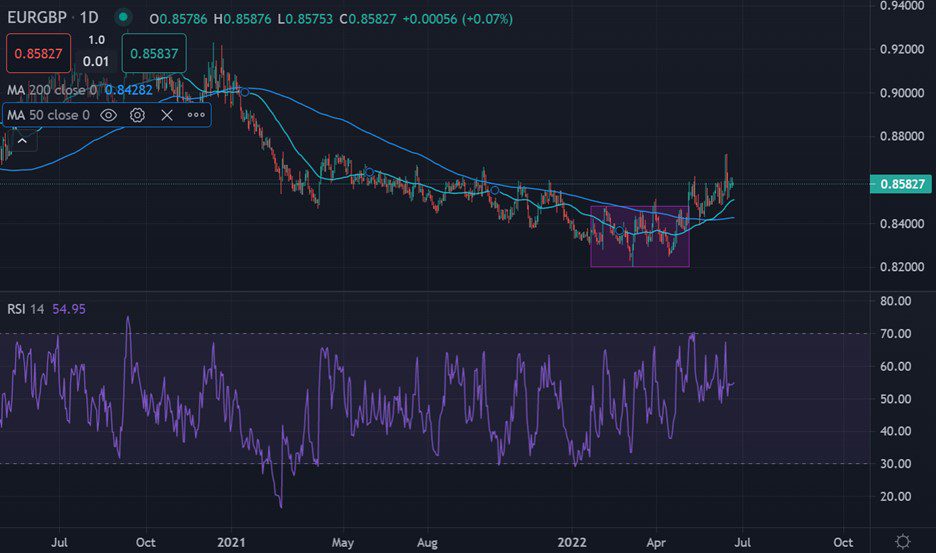The height and width of the screenshot is (553, 936).
Task: Click the 30.00 RSI axis label
Action: pos(895,464)
